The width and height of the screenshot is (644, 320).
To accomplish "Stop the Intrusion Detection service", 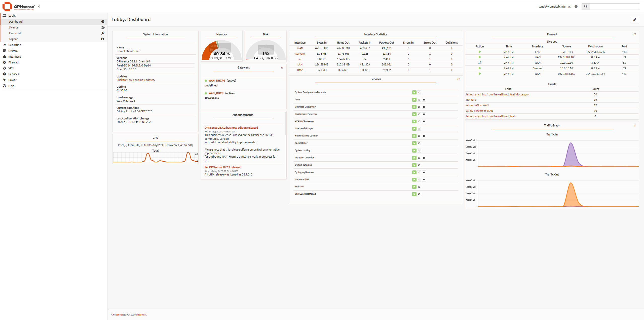I will coord(424,158).
